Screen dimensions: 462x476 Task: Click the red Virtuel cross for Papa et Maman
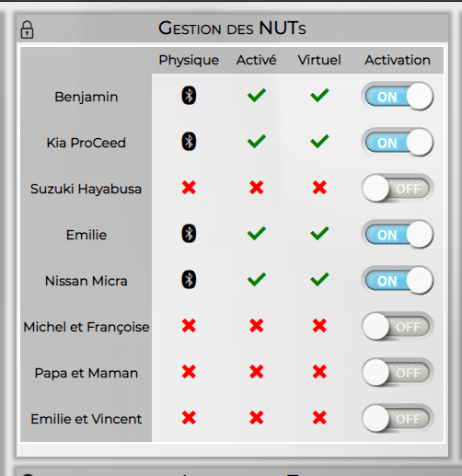pyautogui.click(x=319, y=372)
